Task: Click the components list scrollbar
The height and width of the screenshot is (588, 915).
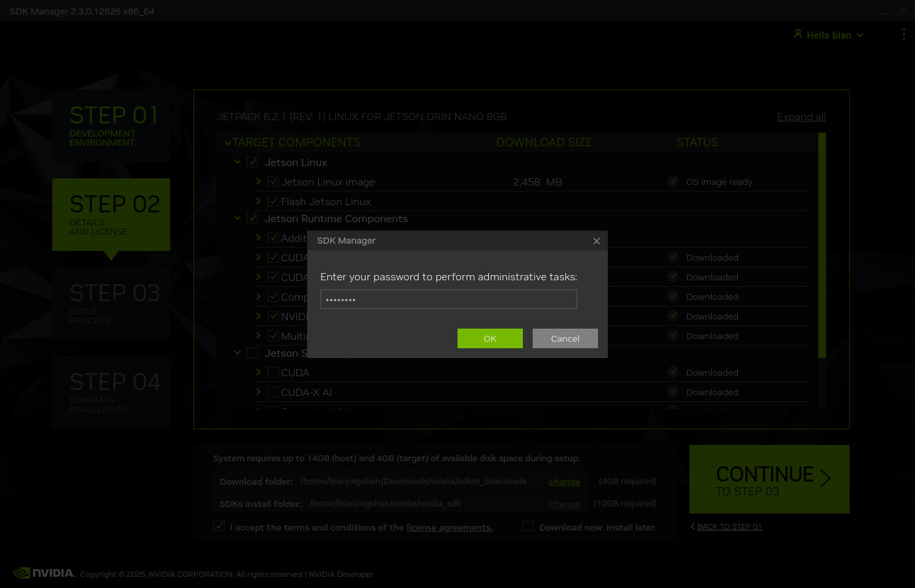Action: tap(822, 245)
